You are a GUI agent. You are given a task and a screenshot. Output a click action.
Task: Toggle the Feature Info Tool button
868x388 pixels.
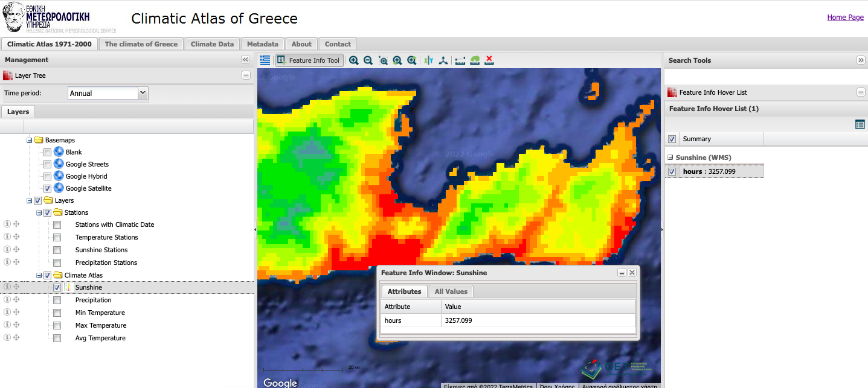tap(309, 60)
